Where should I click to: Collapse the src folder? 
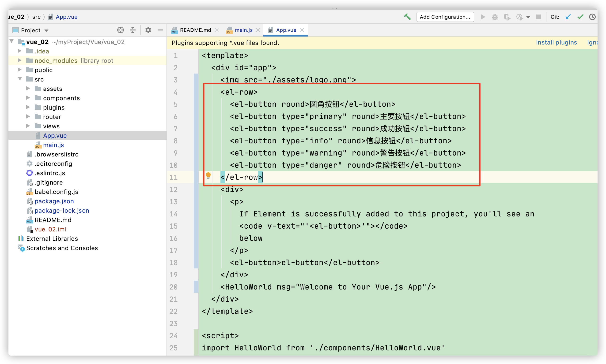click(x=20, y=79)
